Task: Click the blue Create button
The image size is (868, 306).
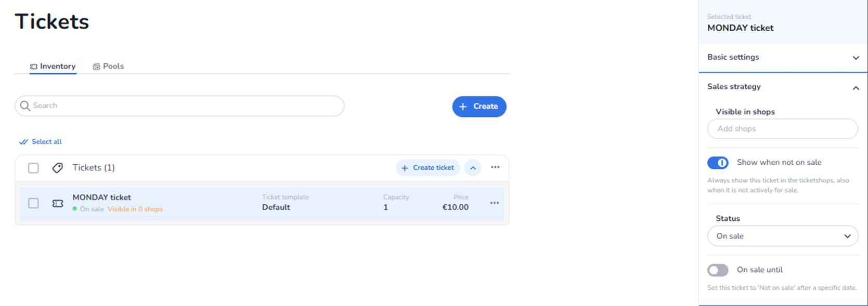Action: pos(479,107)
